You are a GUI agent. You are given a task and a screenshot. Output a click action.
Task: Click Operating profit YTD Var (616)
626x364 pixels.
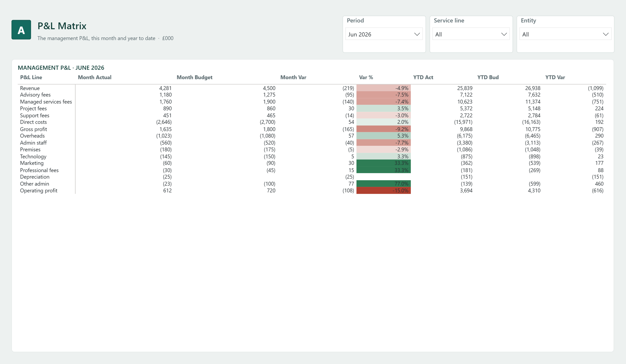point(597,190)
